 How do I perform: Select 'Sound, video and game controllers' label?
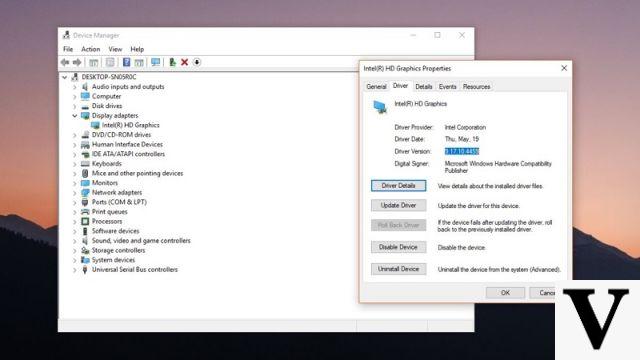point(141,241)
